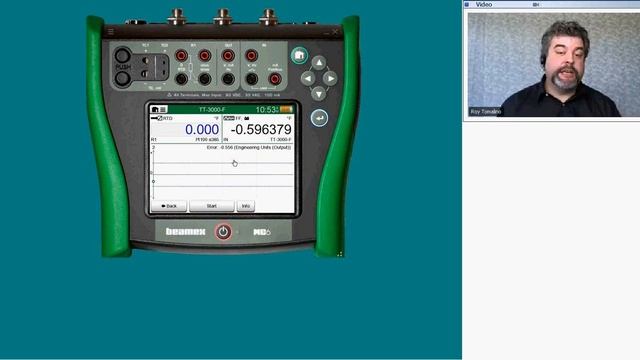The image size is (640, 360).
Task: Click the Enter hardware key
Action: click(319, 118)
